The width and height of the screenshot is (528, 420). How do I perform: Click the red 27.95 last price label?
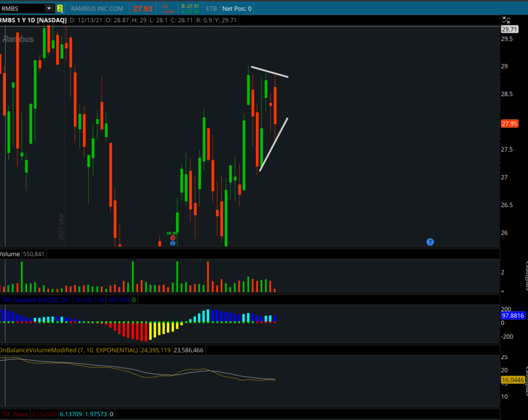pos(509,124)
